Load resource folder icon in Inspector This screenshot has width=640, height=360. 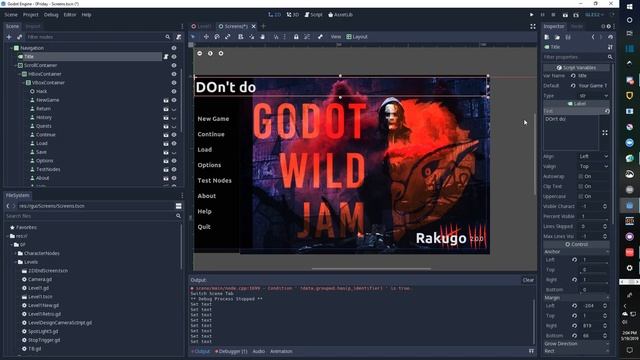point(557,37)
